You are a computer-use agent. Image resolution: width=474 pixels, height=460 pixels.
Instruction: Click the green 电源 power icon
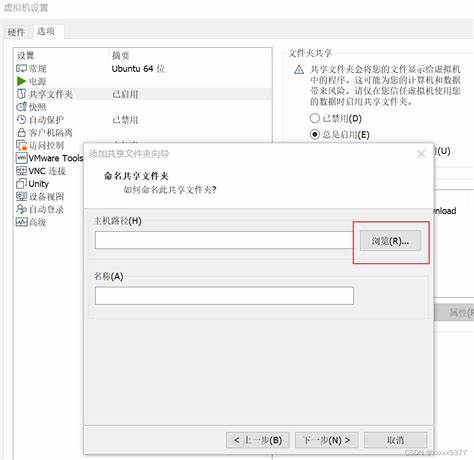tap(21, 81)
